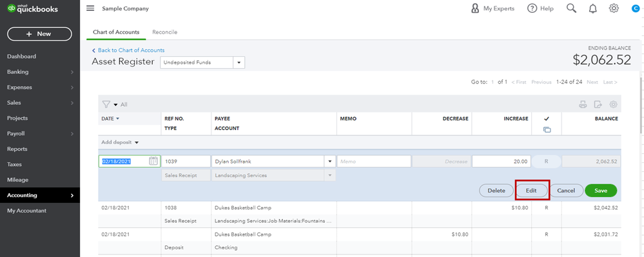Delete the transaction
The width and height of the screenshot is (644, 257).
click(496, 191)
